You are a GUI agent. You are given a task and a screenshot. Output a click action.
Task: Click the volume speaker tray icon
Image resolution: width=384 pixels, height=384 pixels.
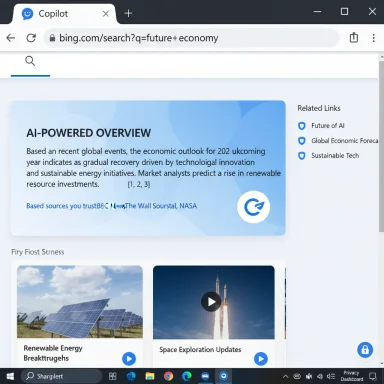coord(320,377)
